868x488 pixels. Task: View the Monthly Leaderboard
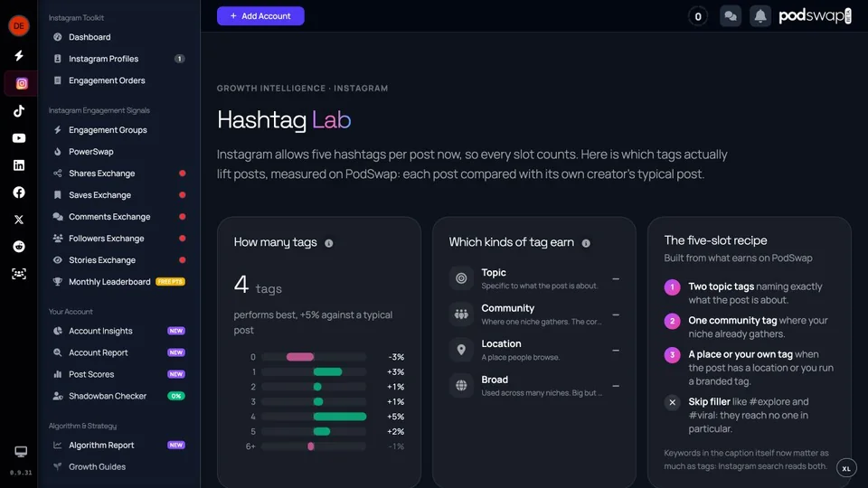[x=118, y=282]
